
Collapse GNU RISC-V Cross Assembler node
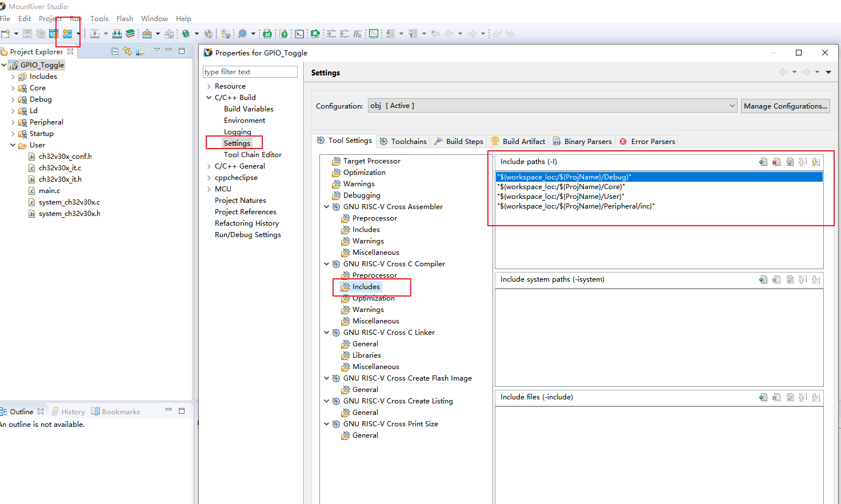coord(327,207)
